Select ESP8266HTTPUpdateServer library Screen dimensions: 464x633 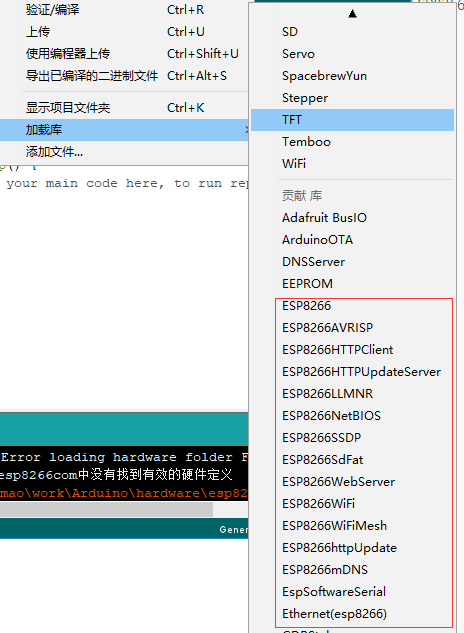click(353, 372)
